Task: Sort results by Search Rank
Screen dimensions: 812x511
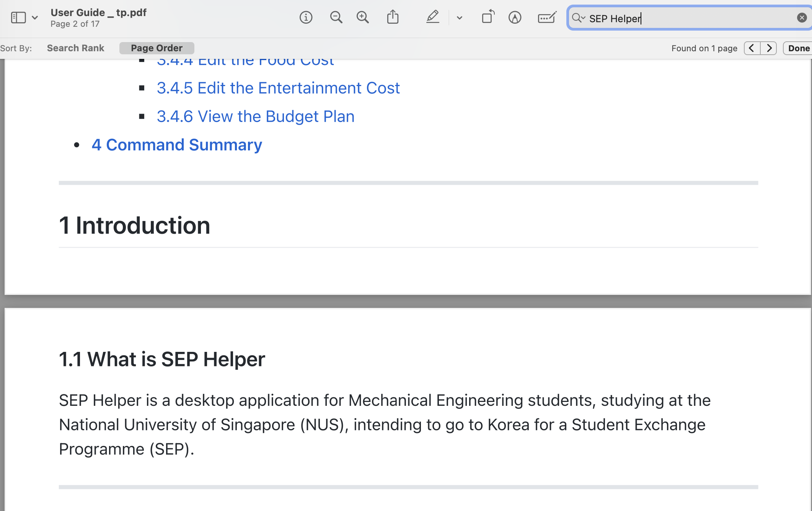Action: coord(75,48)
